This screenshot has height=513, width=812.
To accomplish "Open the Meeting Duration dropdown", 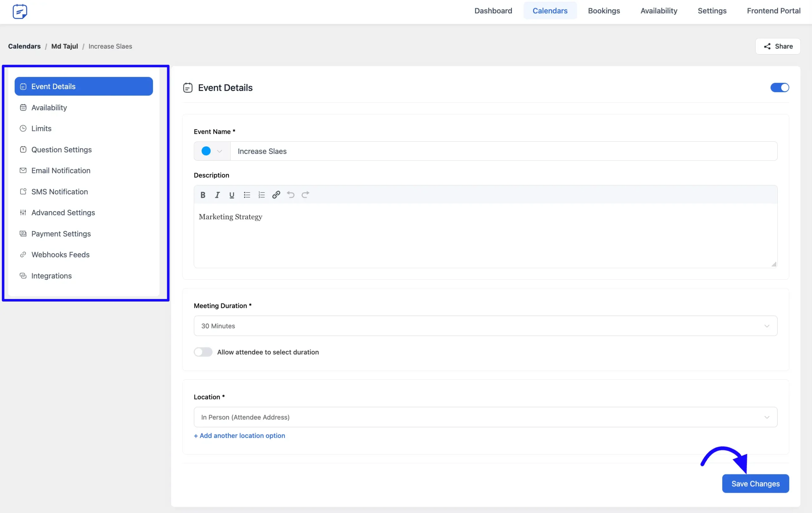I will [485, 326].
